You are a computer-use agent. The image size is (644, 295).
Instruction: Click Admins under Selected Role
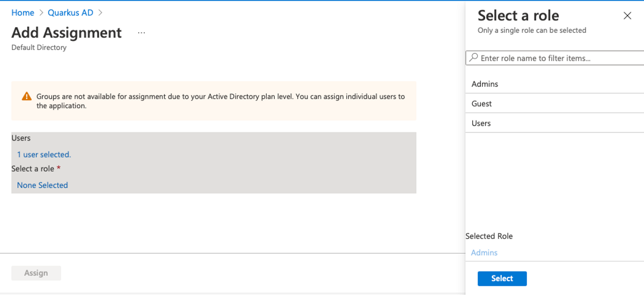(x=484, y=253)
